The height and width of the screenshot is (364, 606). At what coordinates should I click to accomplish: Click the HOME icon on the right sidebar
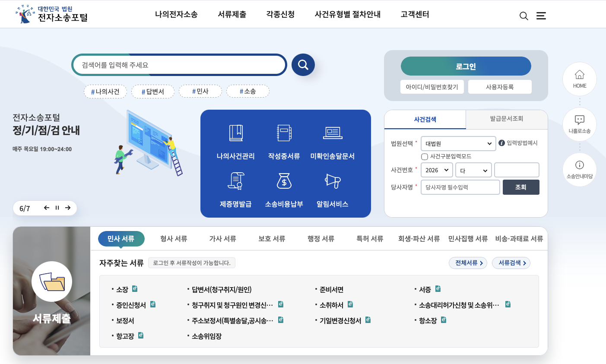579,79
